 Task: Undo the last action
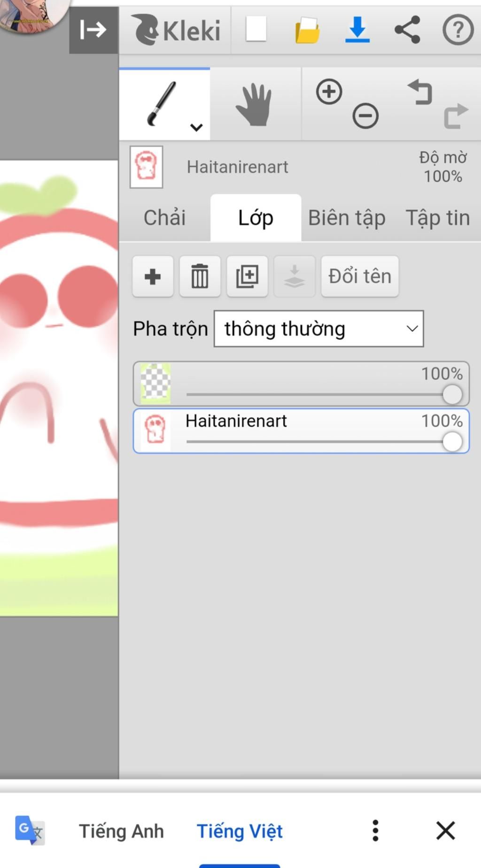[420, 92]
